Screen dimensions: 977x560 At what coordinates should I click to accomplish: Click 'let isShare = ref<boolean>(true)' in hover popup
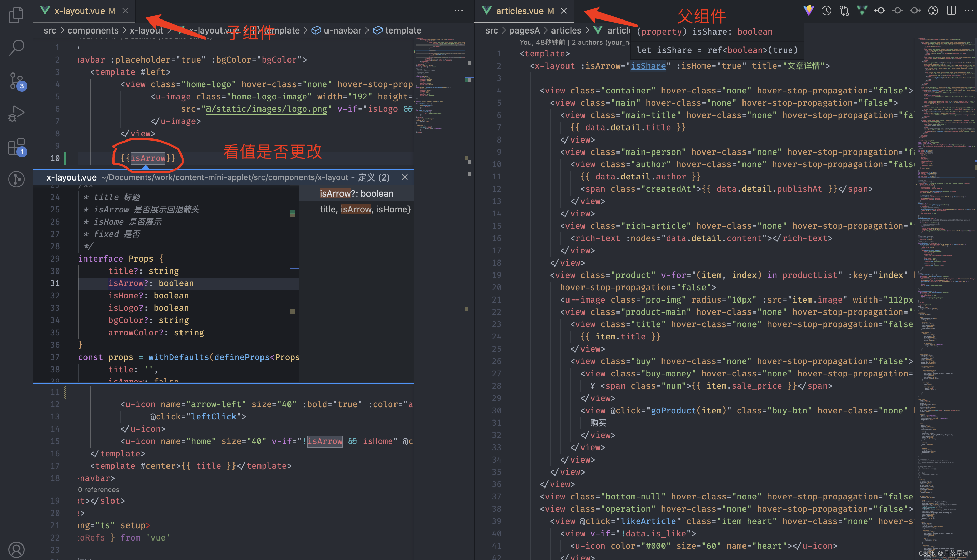point(717,50)
